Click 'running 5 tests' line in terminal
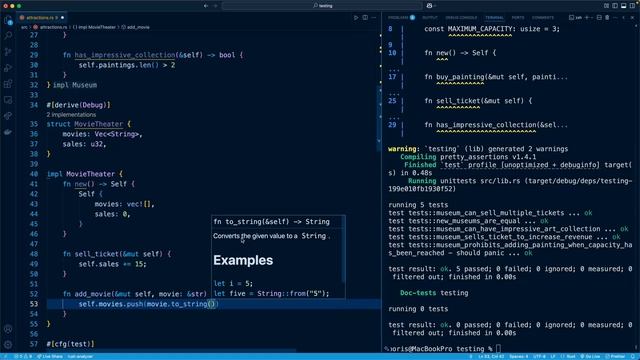This screenshot has width=640, height=360. [x=418, y=205]
